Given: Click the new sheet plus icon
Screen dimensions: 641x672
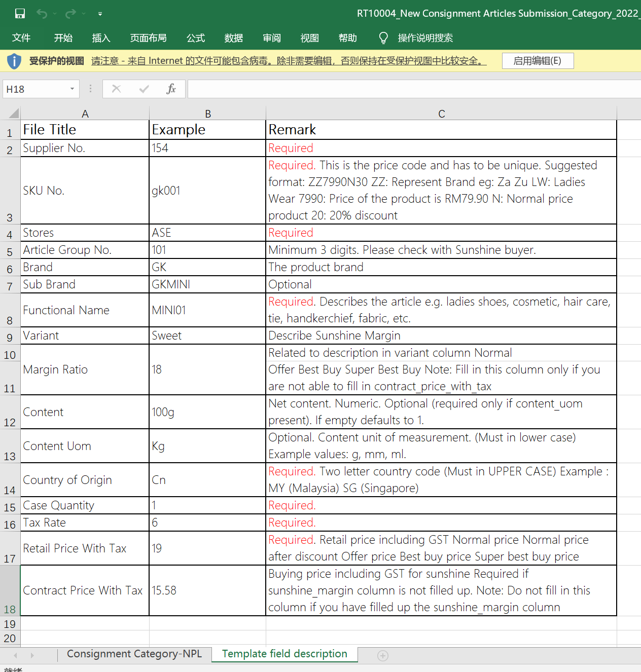Looking at the screenshot, I should pyautogui.click(x=383, y=656).
